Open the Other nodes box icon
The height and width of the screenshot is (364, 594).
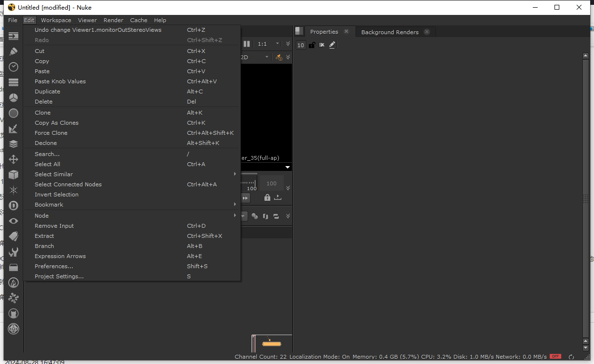pos(13,267)
